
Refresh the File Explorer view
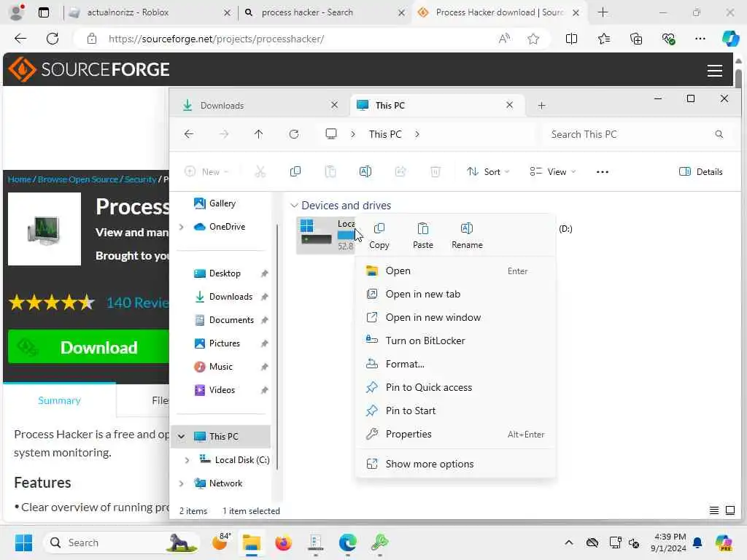294,134
